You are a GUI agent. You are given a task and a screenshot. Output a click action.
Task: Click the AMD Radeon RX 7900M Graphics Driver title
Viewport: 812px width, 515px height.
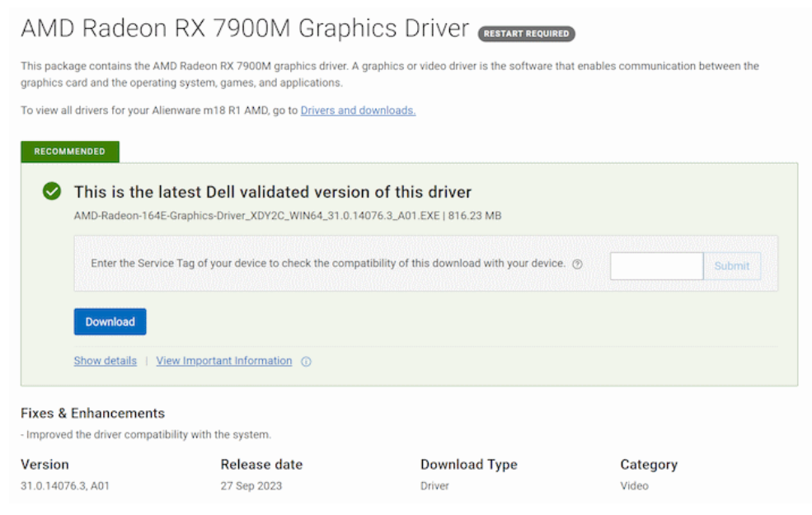[245, 29]
